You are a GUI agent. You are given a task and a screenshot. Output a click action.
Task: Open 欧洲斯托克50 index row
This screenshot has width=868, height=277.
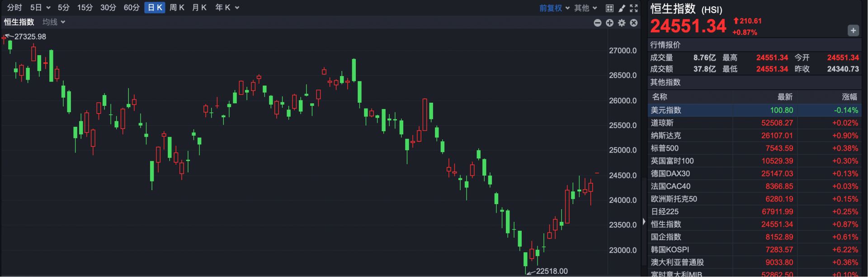click(x=755, y=199)
